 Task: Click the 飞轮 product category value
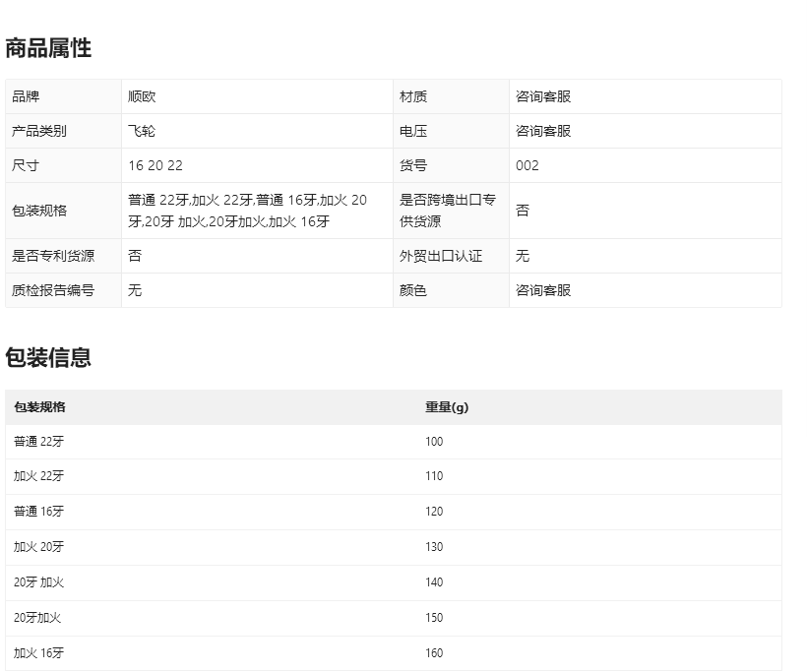[142, 131]
